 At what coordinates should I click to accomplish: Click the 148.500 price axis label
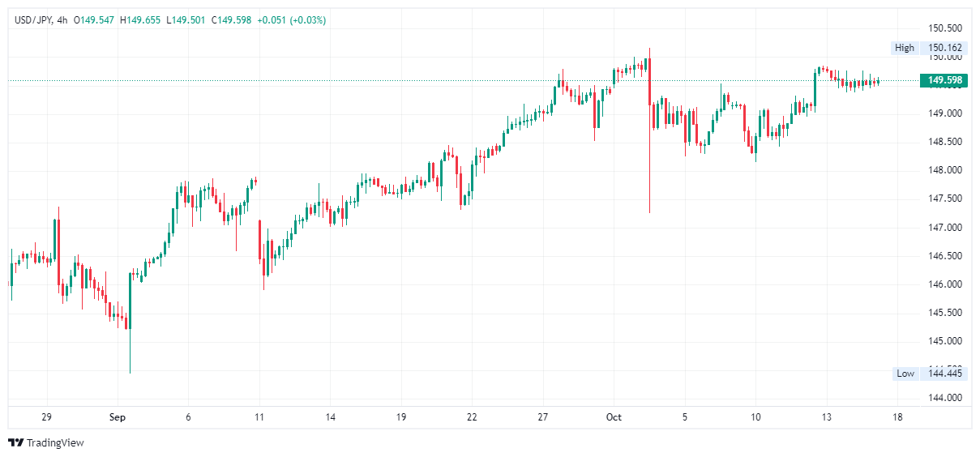click(944, 142)
